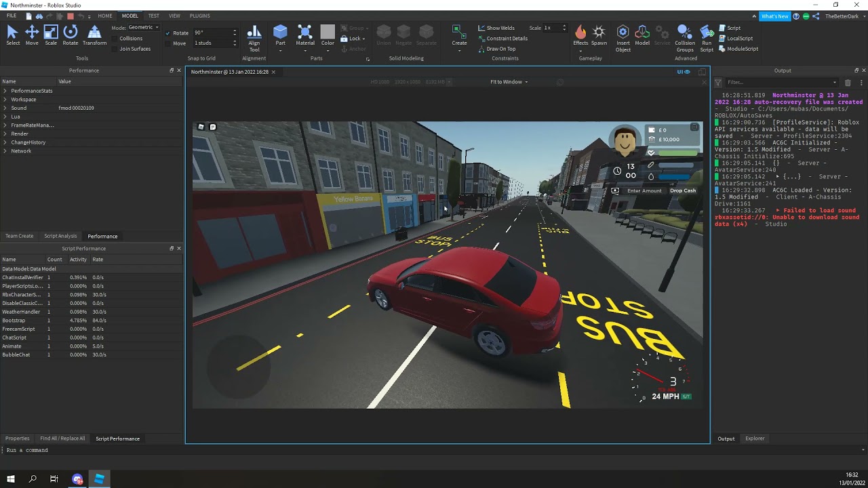868x488 pixels.
Task: Click the What's New button
Action: pos(775,16)
